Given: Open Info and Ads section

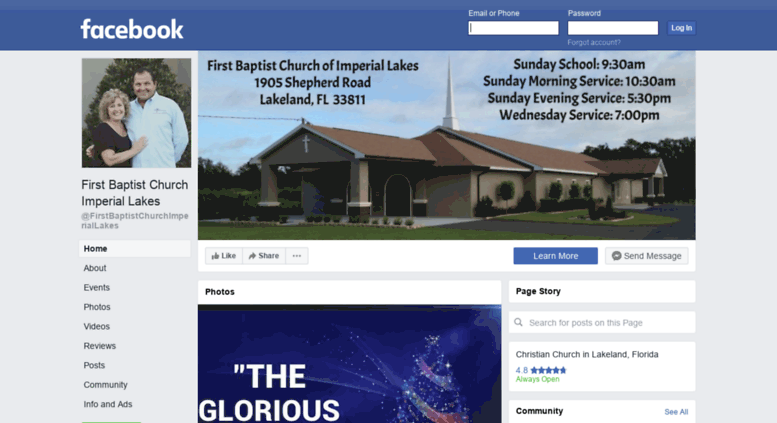Looking at the screenshot, I should [x=108, y=404].
